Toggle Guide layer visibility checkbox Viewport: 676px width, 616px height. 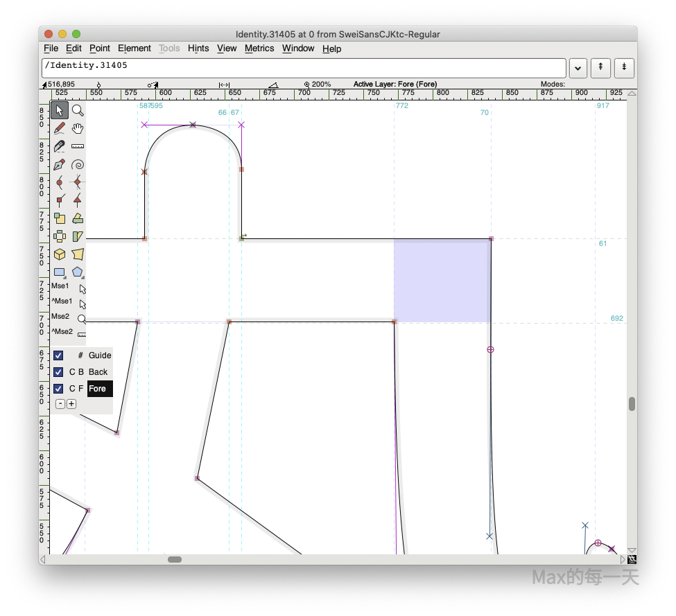click(x=58, y=355)
